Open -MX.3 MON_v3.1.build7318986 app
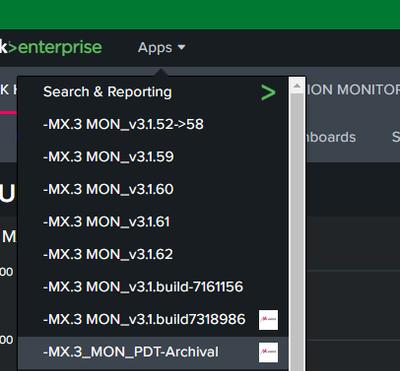Viewport: 400px width, 371px height. 153,319
